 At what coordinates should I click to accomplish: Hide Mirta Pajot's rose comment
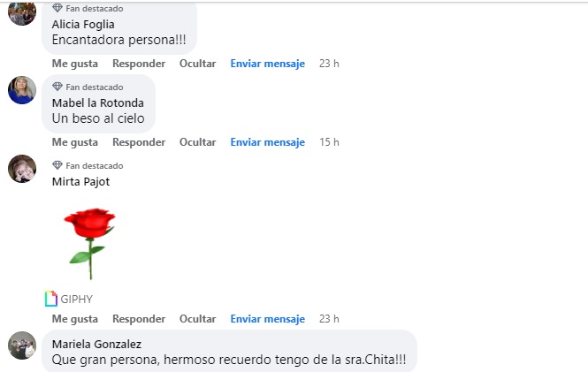[x=197, y=319]
